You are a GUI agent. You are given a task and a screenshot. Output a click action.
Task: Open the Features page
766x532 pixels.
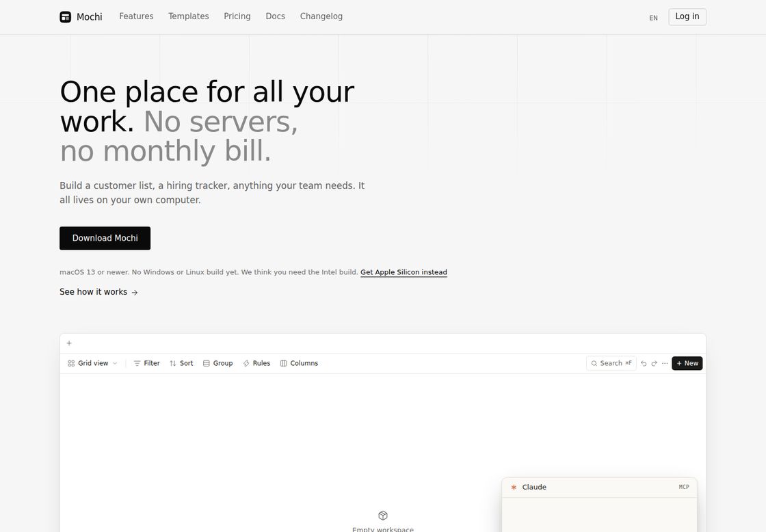(136, 16)
